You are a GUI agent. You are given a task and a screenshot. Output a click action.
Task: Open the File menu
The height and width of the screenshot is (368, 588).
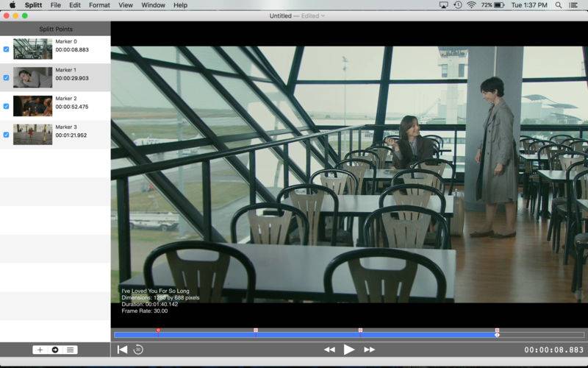coord(56,5)
